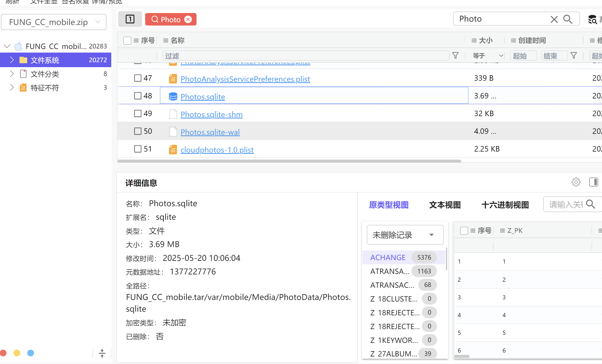Open the FUNG_CC_mobile.zip dropdown
The width and height of the screenshot is (602, 364).
point(54,22)
